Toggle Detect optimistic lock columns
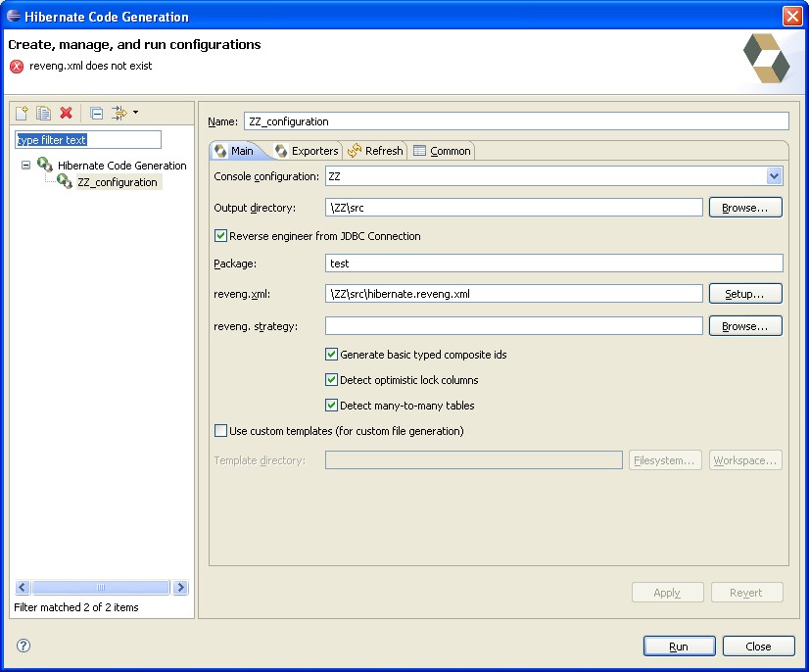This screenshot has width=809, height=672. [x=331, y=380]
